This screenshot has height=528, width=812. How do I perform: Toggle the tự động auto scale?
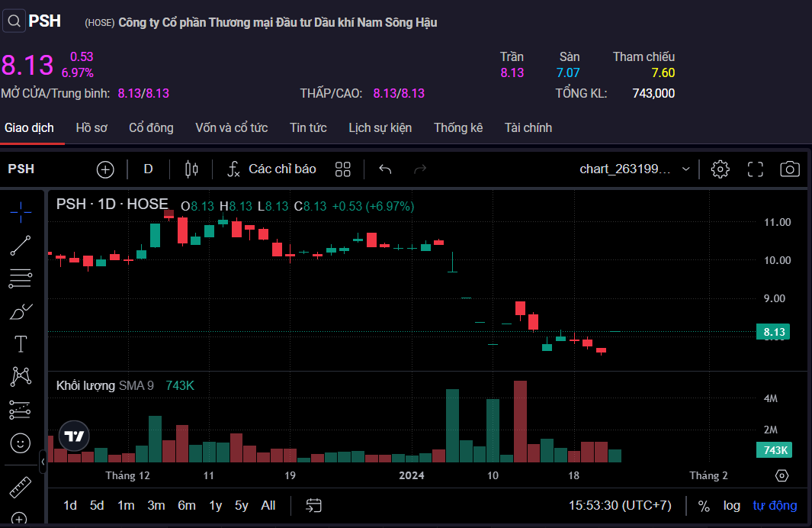tap(775, 506)
